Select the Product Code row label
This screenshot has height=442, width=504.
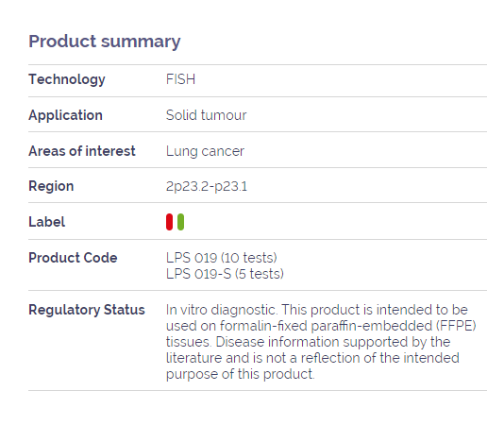pos(73,258)
